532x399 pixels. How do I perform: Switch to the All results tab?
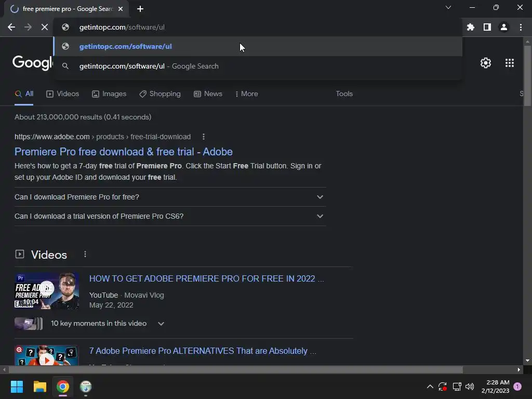click(x=24, y=94)
